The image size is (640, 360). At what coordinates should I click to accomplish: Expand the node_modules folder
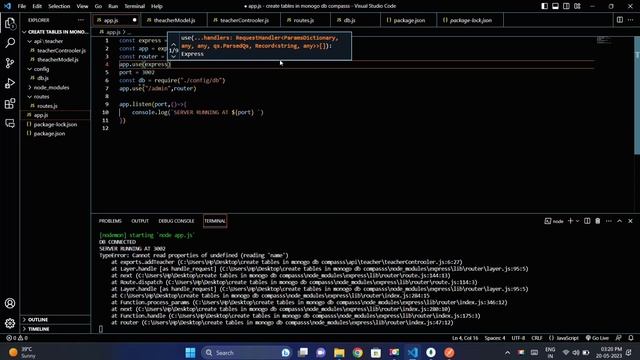pyautogui.click(x=51, y=87)
